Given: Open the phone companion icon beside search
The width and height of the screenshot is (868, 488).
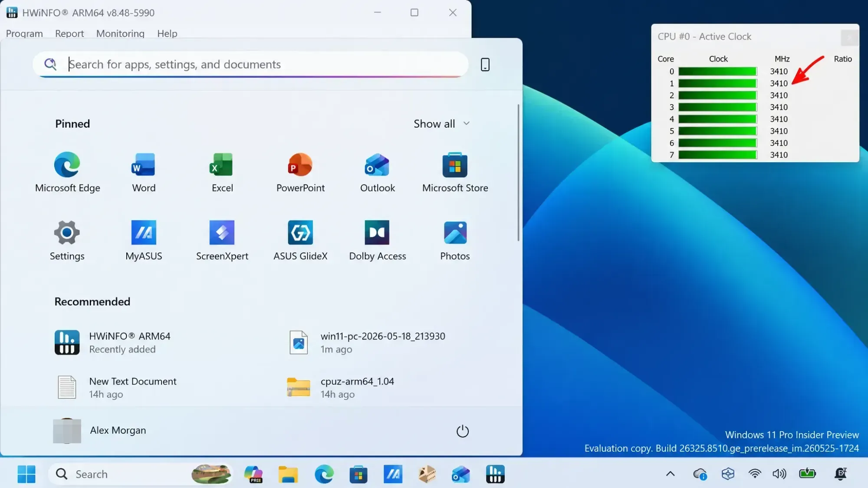Looking at the screenshot, I should click(x=485, y=65).
